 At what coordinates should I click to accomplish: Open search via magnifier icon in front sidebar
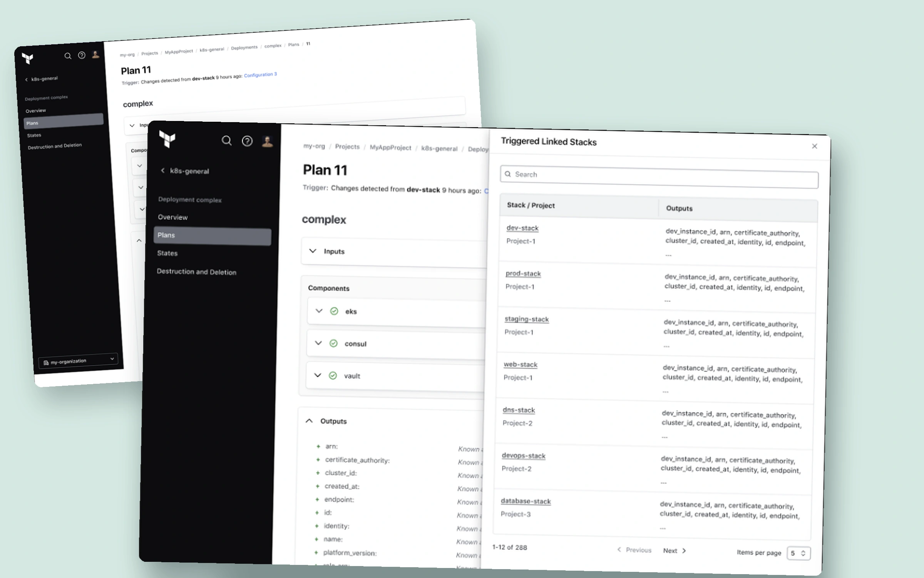tap(227, 141)
